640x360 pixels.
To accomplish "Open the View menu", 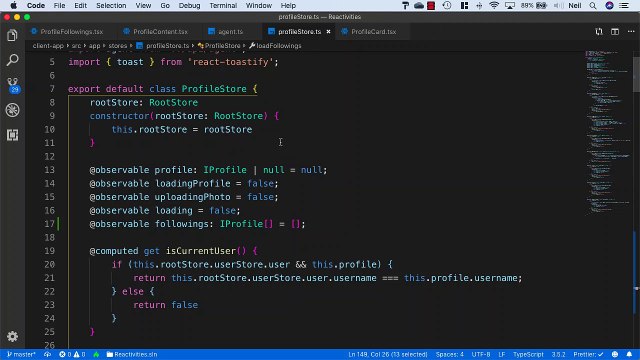I will (x=143, y=5).
